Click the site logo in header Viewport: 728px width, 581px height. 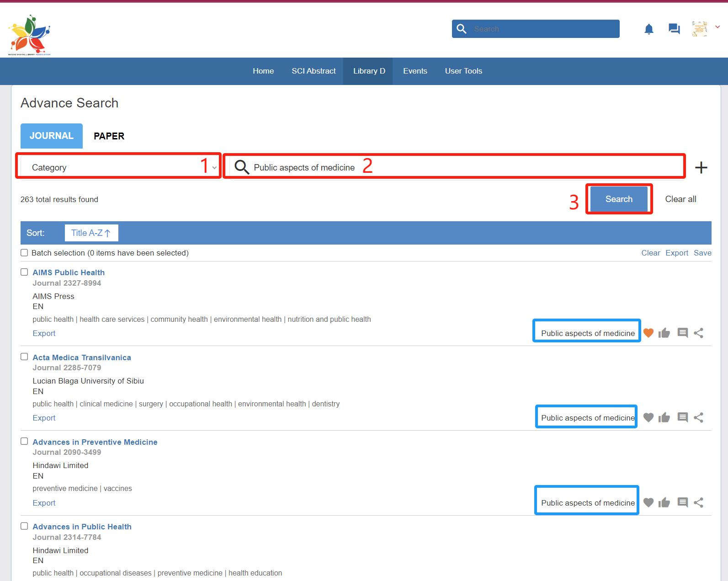coord(30,35)
